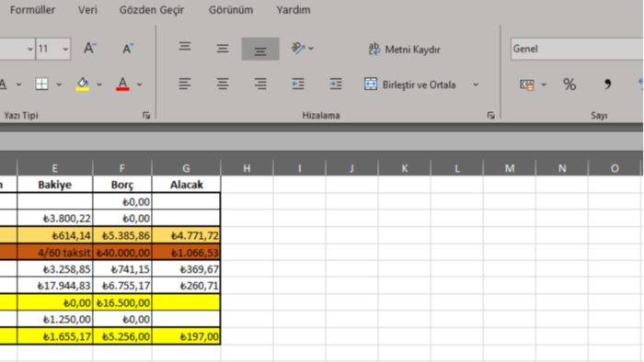This screenshot has height=362, width=644.
Task: Select the Borç header cell
Action: tap(122, 185)
